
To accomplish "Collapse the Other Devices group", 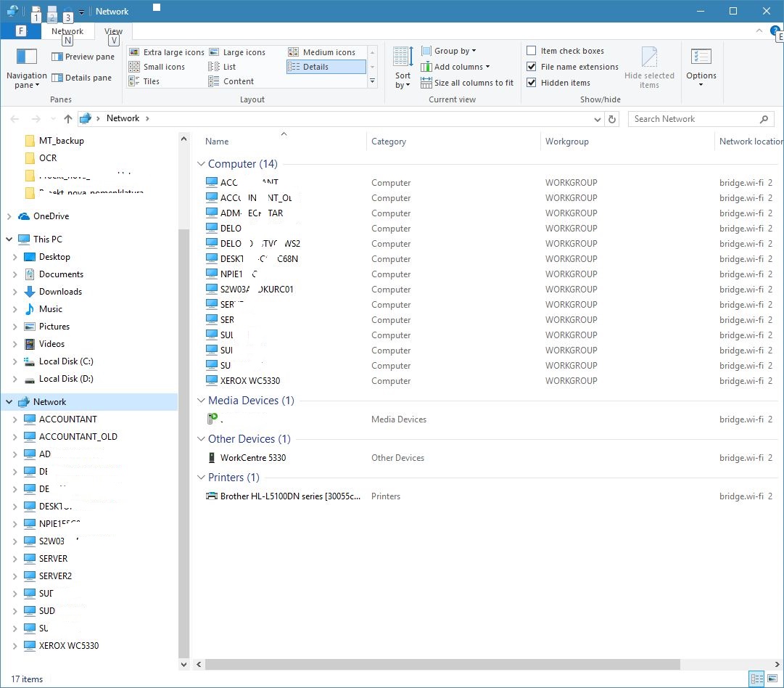I will 201,439.
